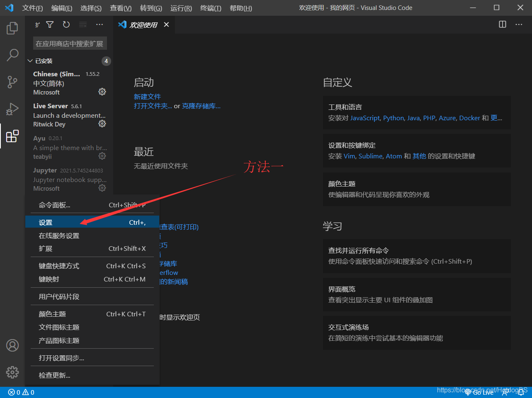This screenshot has width=532, height=398.
Task: Select the Live Server extension entry
Action: coord(70,115)
